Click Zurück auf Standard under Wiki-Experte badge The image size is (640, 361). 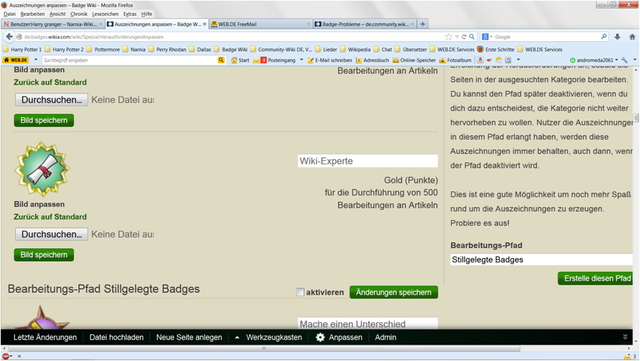pyautogui.click(x=50, y=217)
